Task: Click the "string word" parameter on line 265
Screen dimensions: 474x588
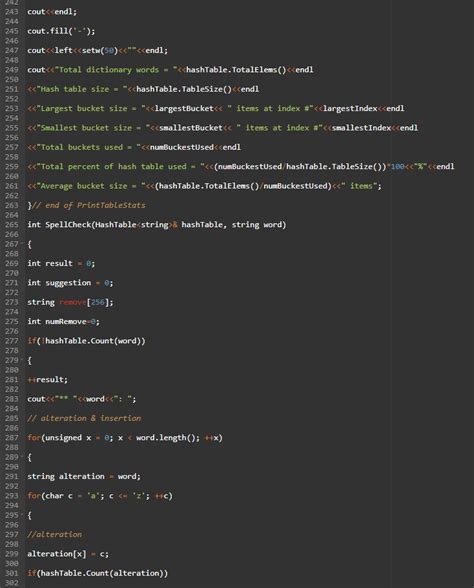Action: [x=257, y=225]
